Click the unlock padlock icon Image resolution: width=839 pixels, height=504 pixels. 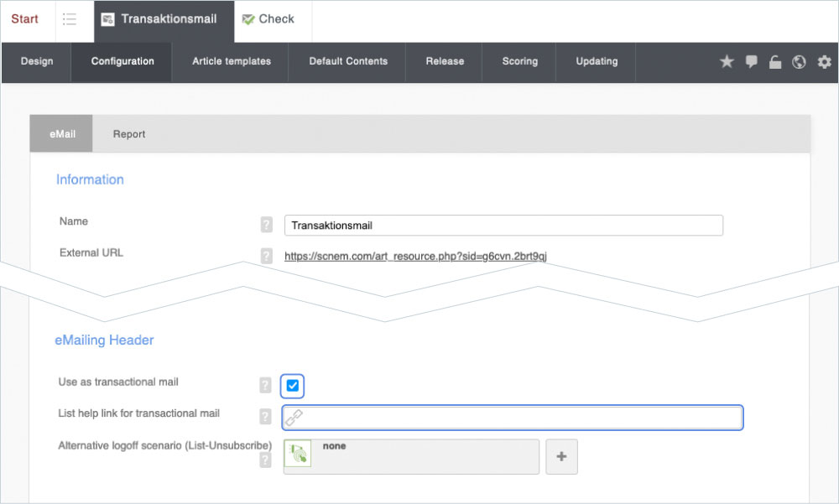click(775, 62)
